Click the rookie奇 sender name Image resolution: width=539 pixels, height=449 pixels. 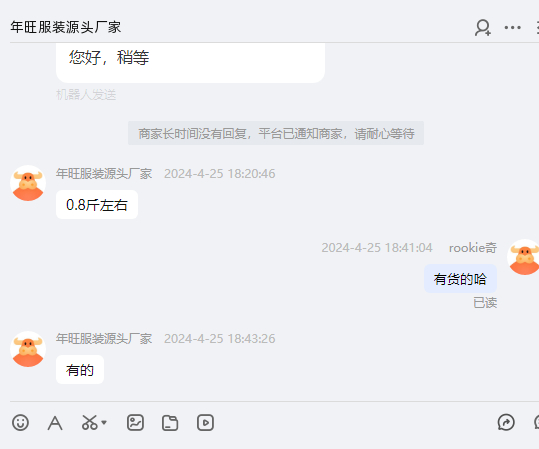pyautogui.click(x=473, y=248)
